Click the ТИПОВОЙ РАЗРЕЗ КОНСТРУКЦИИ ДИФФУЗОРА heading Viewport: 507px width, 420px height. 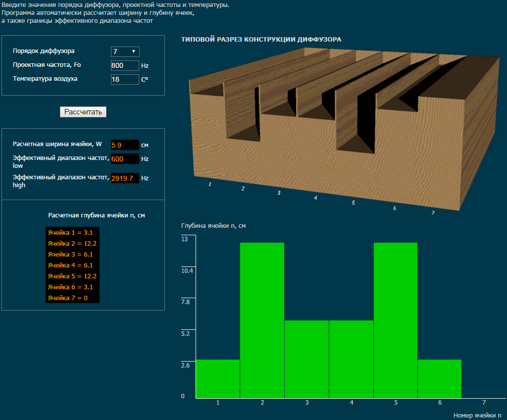[x=261, y=40]
